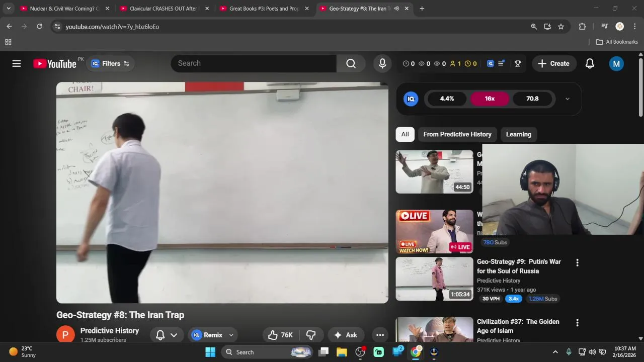This screenshot has height=362, width=644.
Task: Open File Explorer from taskbar
Action: click(342, 352)
